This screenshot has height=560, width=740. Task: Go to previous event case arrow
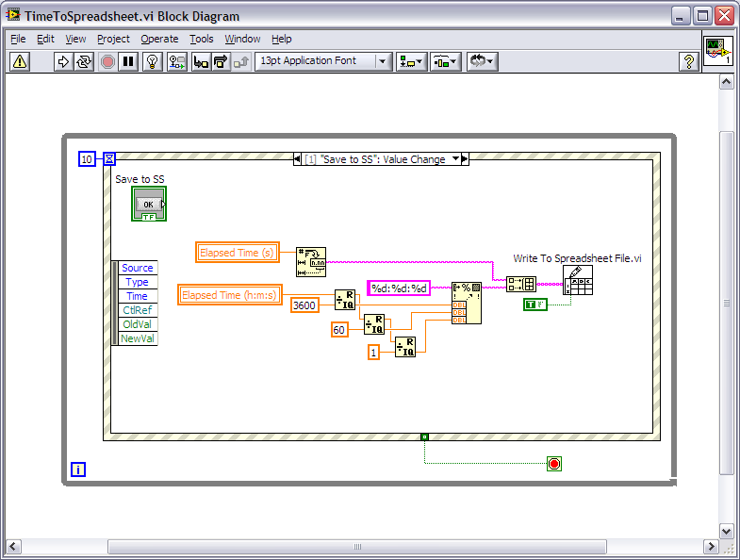point(297,159)
